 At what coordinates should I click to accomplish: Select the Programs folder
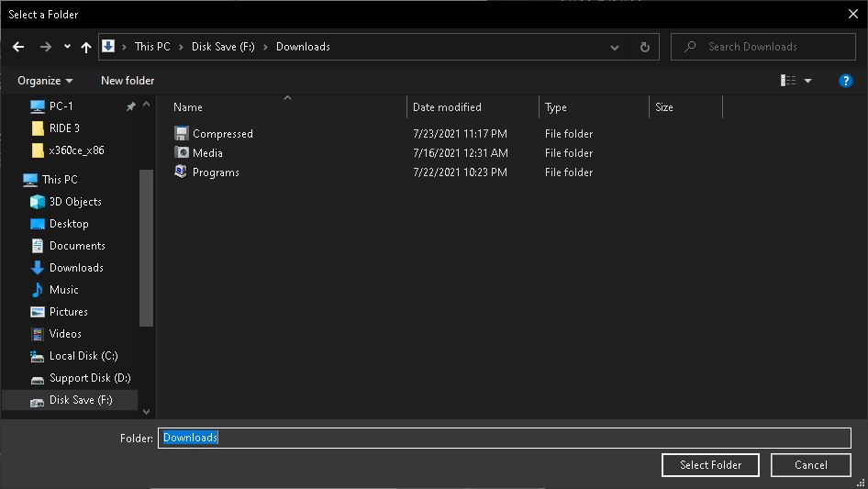tap(216, 172)
